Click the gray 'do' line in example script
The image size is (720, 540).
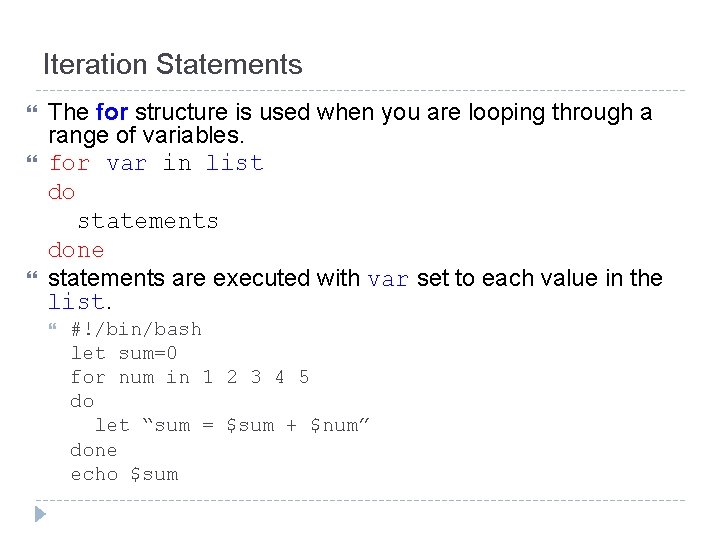82,401
